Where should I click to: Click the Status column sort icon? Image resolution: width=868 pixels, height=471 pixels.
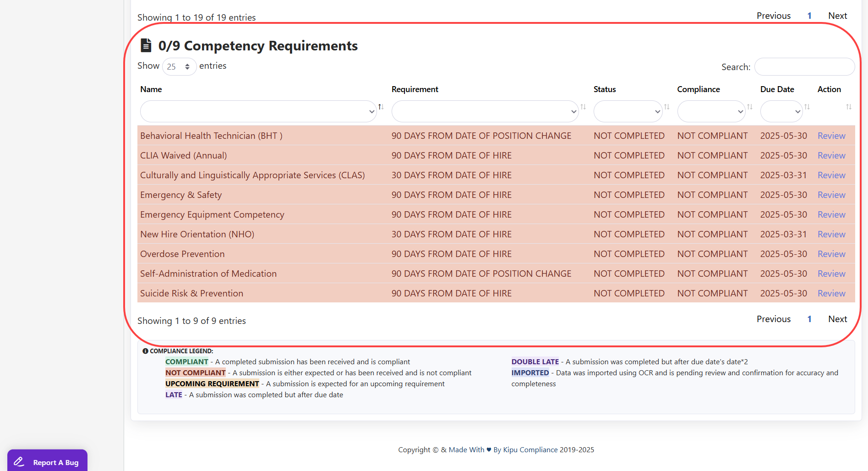coord(667,107)
